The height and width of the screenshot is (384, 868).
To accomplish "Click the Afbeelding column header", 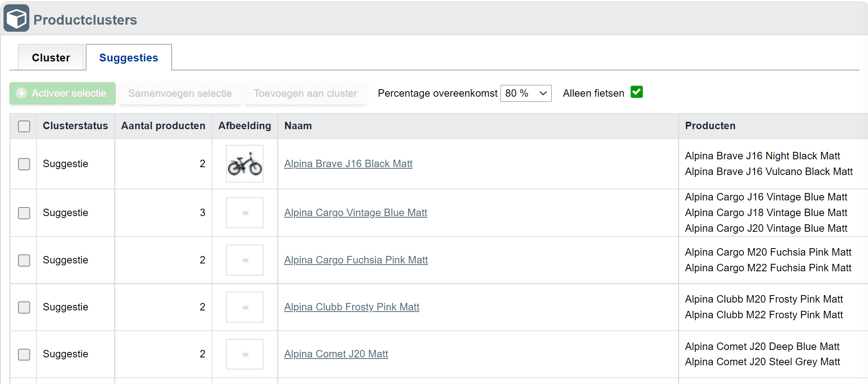I will point(245,126).
